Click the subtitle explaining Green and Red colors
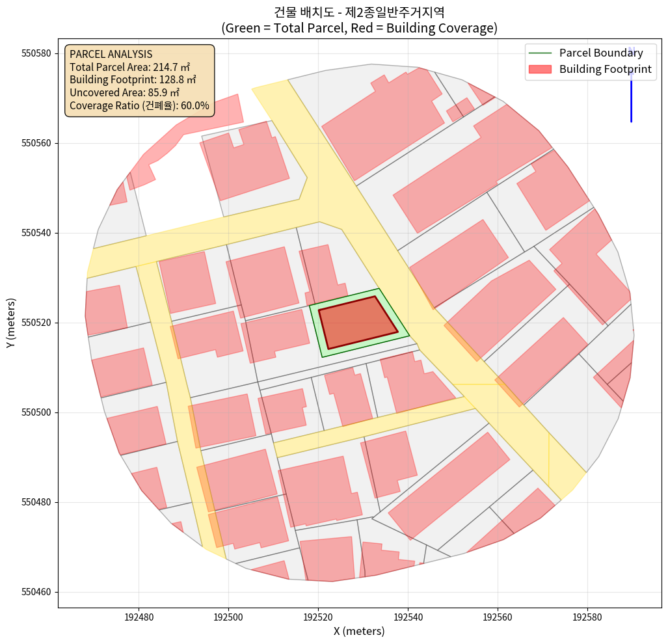The image size is (668, 644). pos(360,28)
